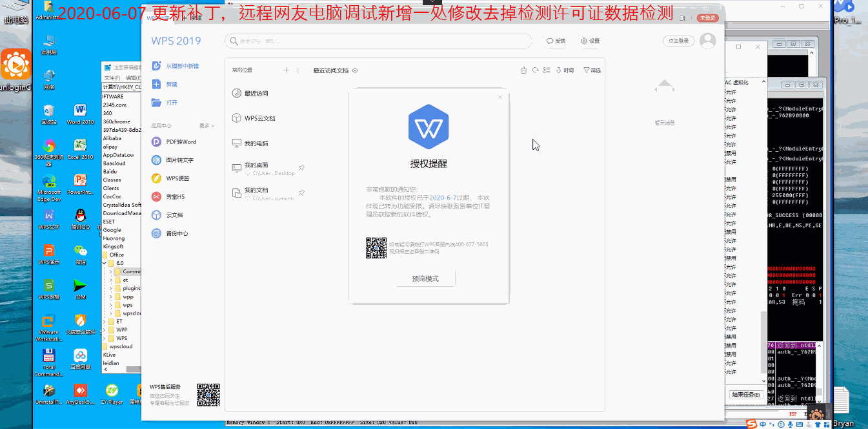Open Word 2010 desktop shortcut

tap(80, 114)
